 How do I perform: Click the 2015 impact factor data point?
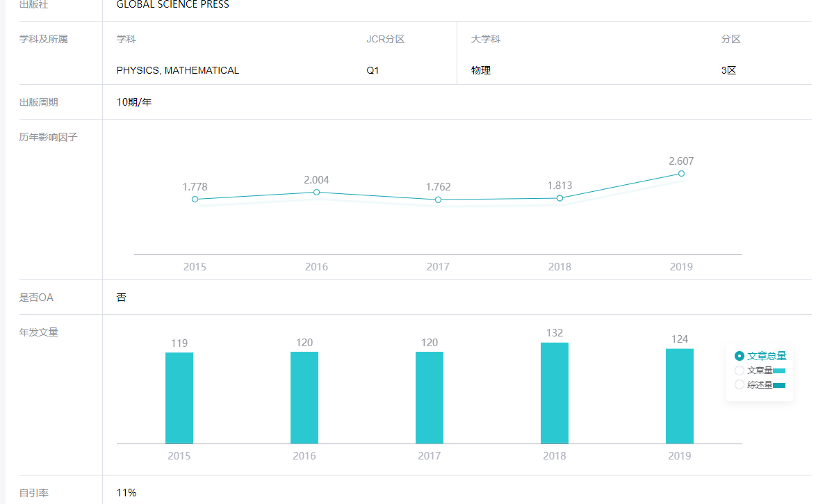click(195, 200)
